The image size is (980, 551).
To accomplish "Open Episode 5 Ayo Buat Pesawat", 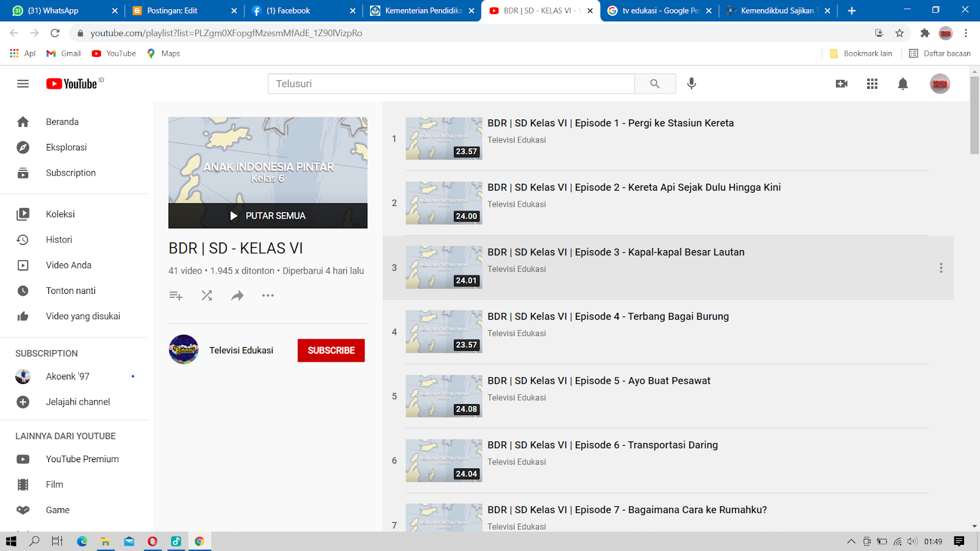I will click(x=599, y=381).
